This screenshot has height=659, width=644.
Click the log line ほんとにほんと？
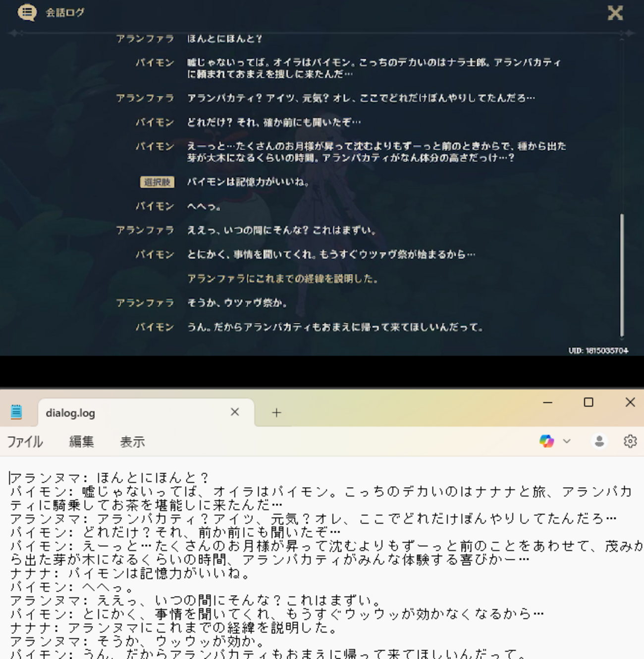pos(224,39)
